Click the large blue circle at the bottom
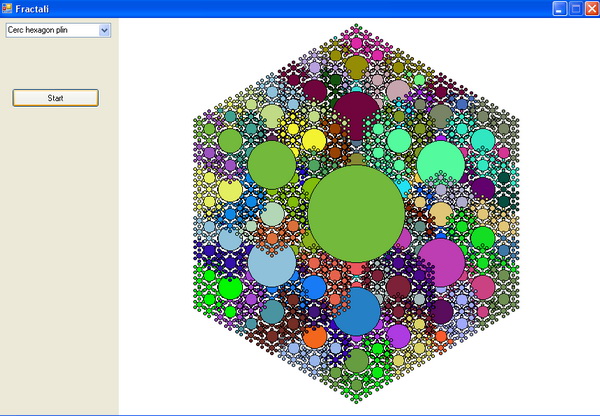Image resolution: width=600 pixels, height=416 pixels. coord(357,311)
